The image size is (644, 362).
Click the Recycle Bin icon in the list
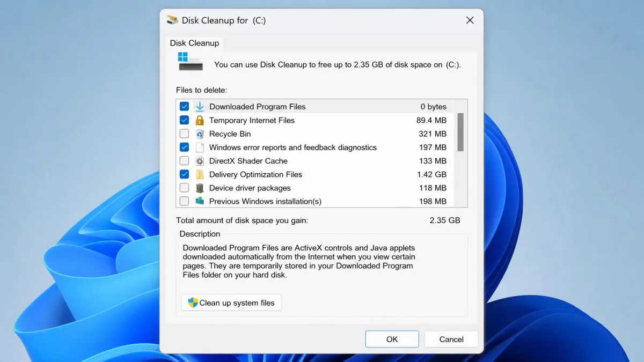pos(200,134)
